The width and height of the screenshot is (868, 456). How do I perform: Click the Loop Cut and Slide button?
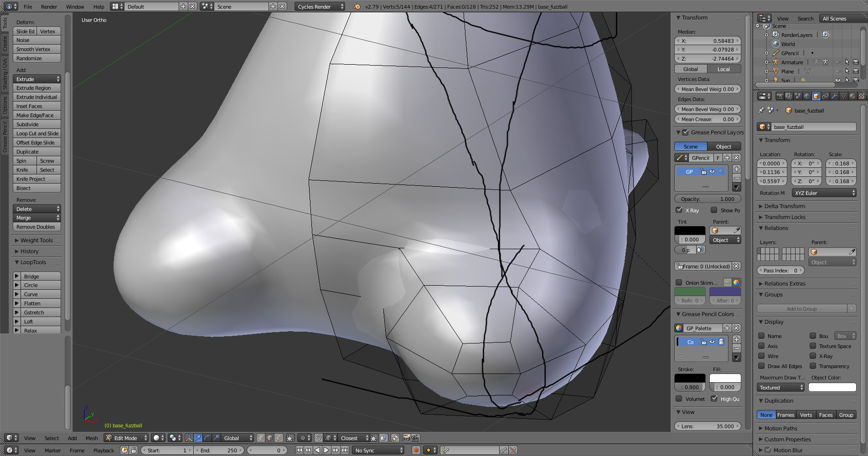[37, 133]
